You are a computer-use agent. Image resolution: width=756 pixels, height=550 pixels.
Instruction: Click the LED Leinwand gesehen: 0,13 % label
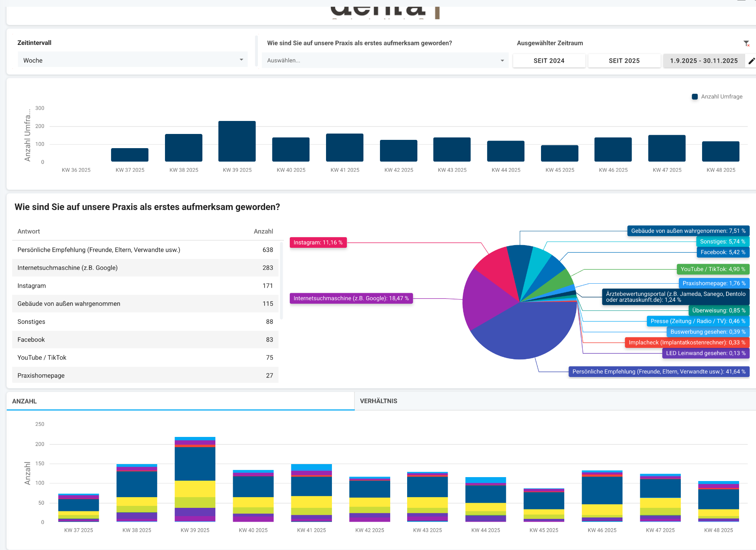pos(706,353)
